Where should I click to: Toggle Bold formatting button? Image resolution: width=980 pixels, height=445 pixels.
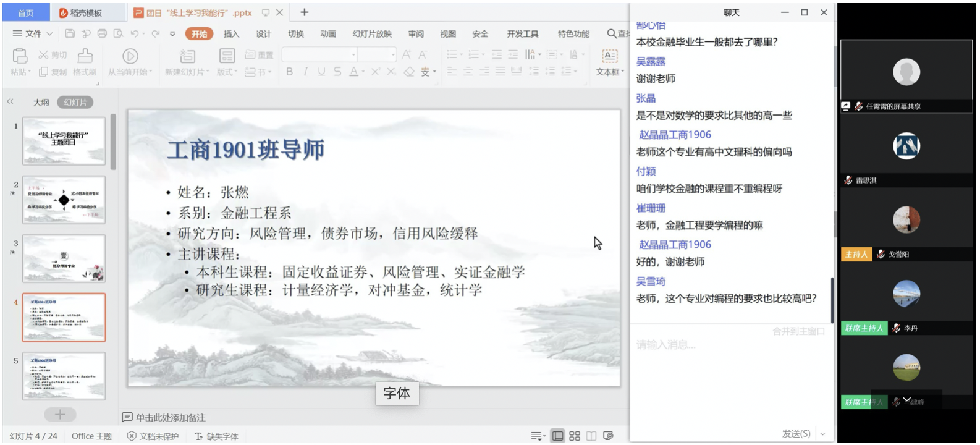pos(289,72)
